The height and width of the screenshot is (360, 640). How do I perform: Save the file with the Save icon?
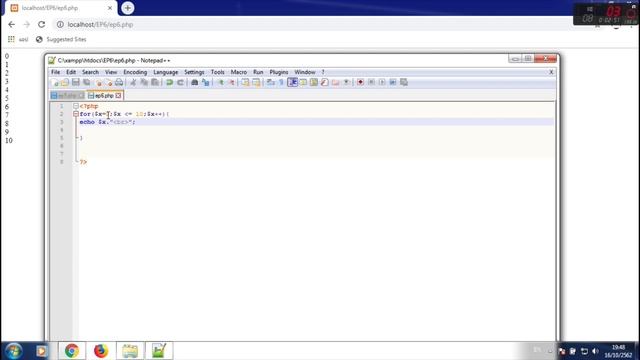click(76, 82)
